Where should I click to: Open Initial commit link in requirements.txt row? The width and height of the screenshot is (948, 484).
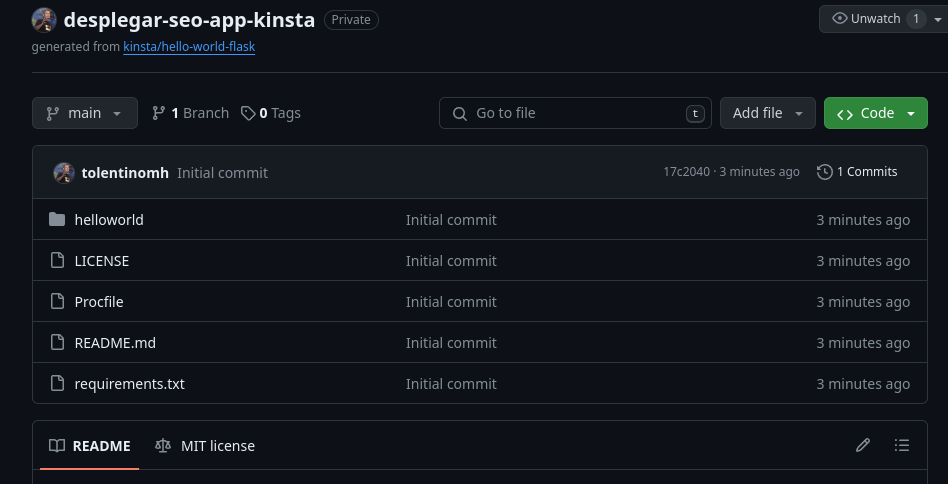click(x=451, y=384)
